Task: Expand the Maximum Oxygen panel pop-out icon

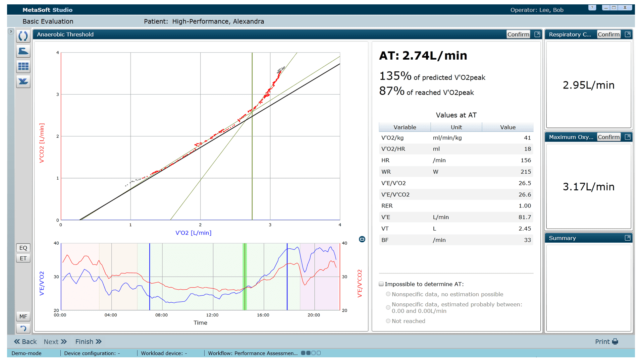Action: click(x=628, y=137)
